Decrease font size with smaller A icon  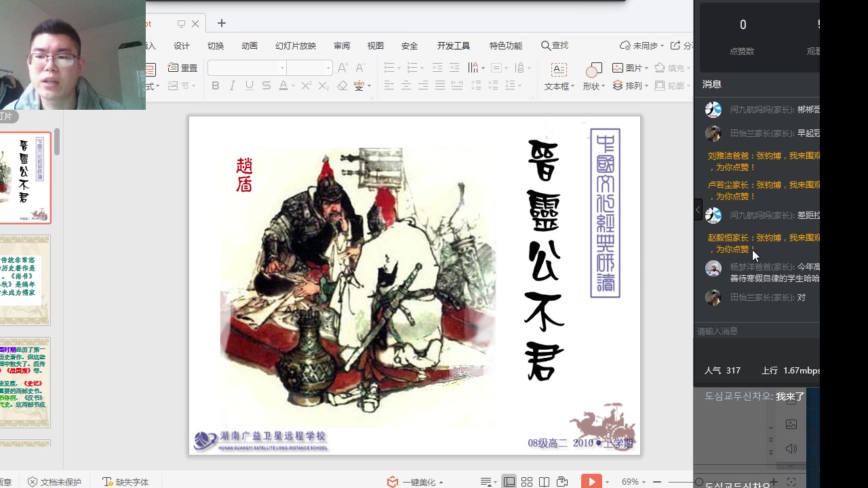[x=360, y=68]
